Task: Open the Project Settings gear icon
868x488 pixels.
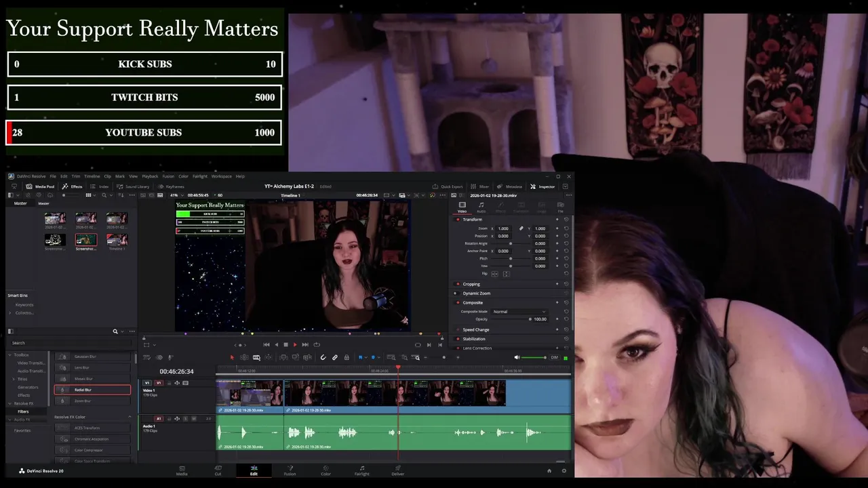Action: point(564,470)
